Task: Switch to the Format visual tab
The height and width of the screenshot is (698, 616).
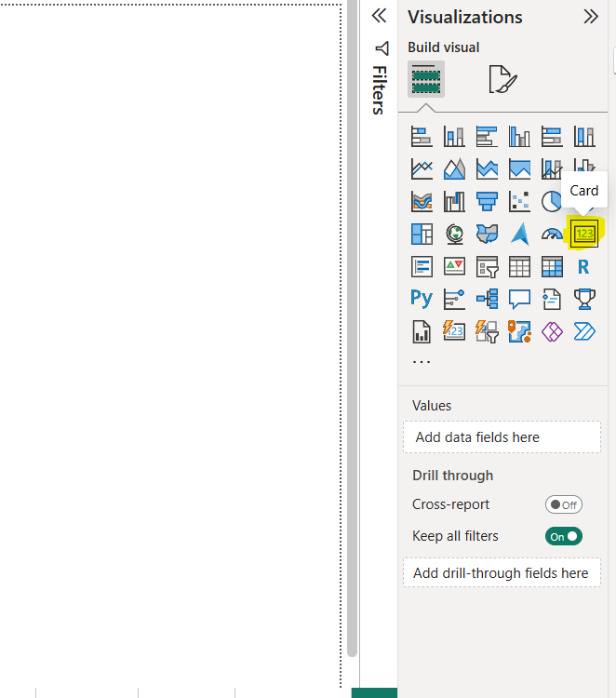Action: [x=502, y=79]
